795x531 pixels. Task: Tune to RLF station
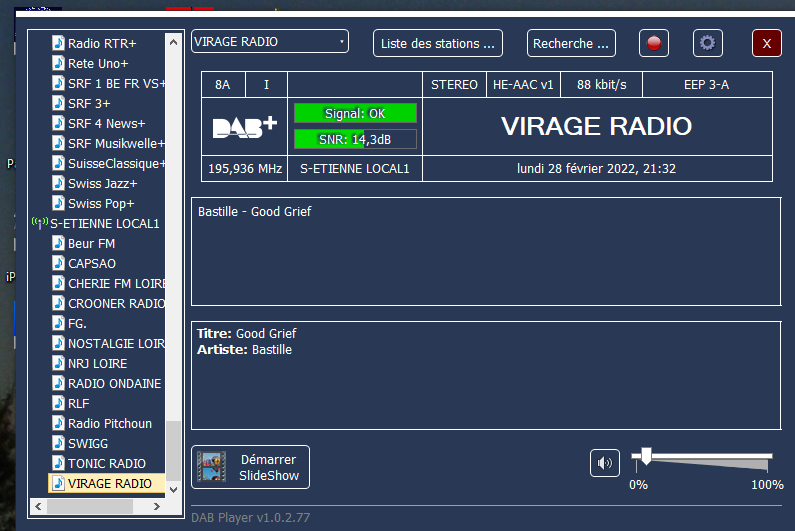pos(79,404)
